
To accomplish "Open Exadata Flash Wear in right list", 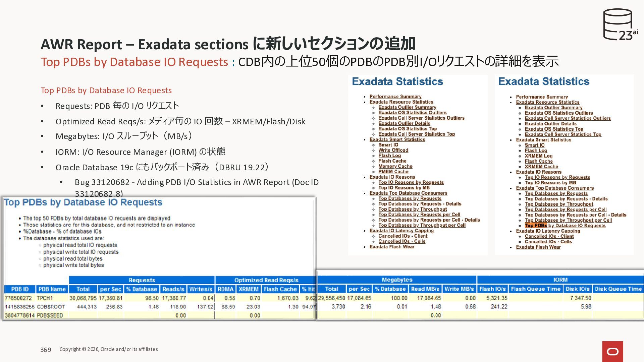I will 538,247.
